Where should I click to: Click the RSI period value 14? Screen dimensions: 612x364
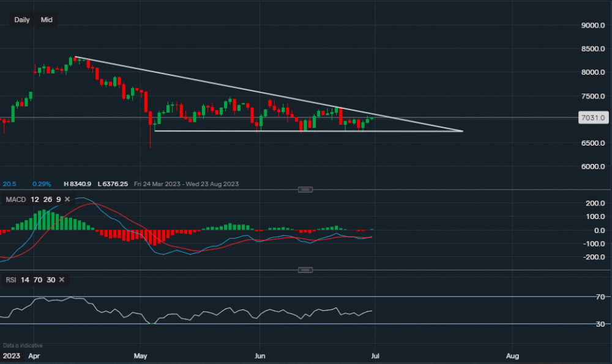point(25,280)
